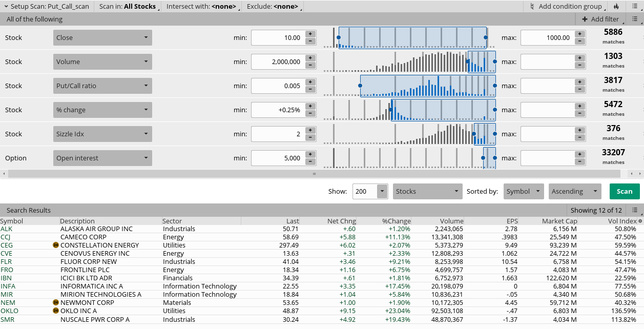The image size is (644, 329).
Task: Open the Setup Scan: Put_Call_scan menu
Action: pyautogui.click(x=47, y=7)
